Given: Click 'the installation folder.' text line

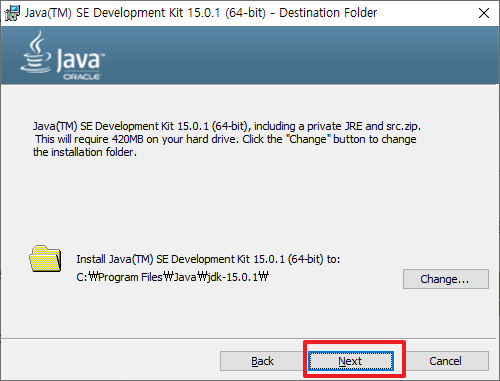Looking at the screenshot, I should pyautogui.click(x=85, y=152).
